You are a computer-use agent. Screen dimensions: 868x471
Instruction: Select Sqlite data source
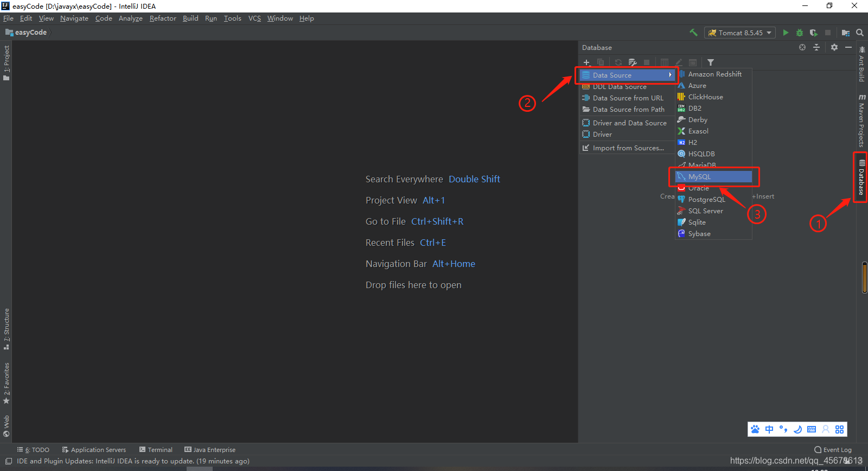coord(713,222)
